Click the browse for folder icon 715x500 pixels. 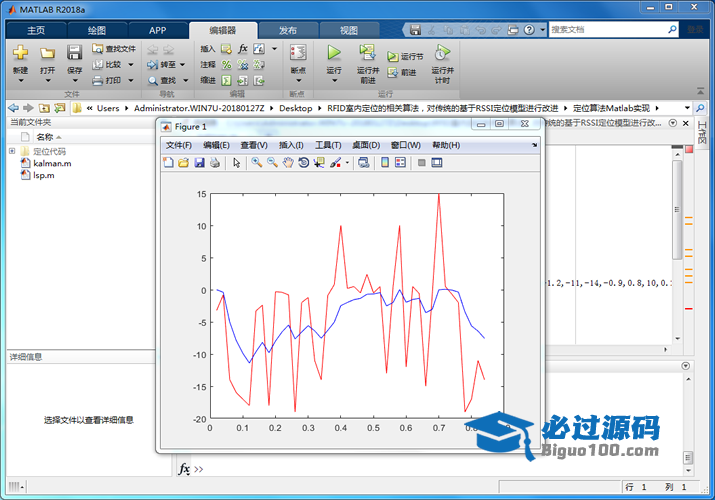[60, 108]
